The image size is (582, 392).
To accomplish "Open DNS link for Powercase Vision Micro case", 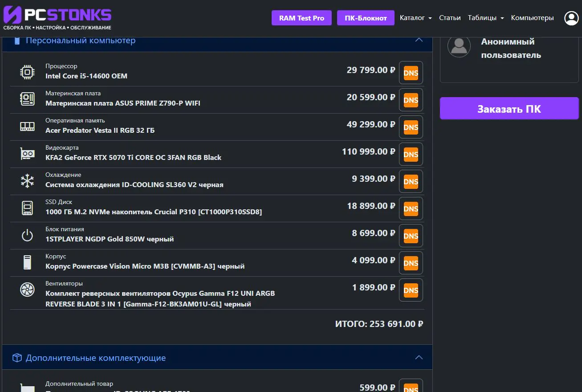I will pos(411,263).
